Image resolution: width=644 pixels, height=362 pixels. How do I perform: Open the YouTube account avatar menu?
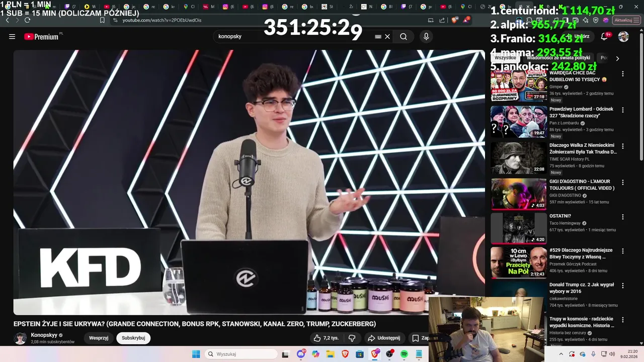623,37
